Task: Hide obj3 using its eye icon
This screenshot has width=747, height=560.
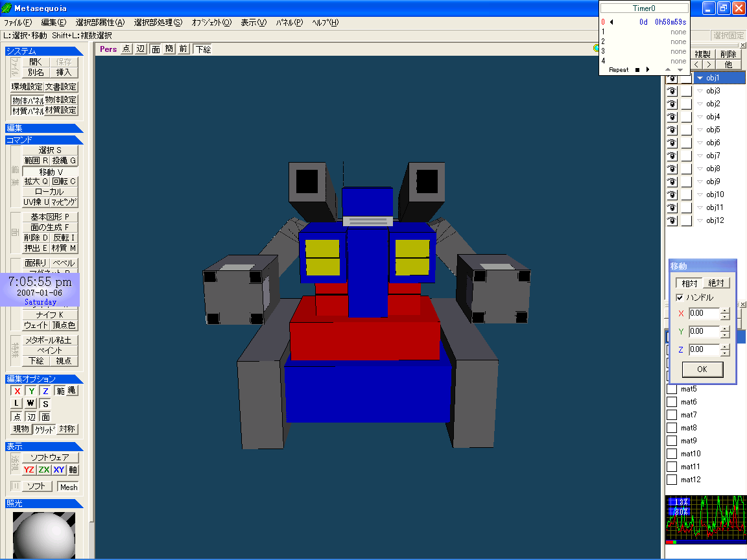Action: [x=672, y=91]
